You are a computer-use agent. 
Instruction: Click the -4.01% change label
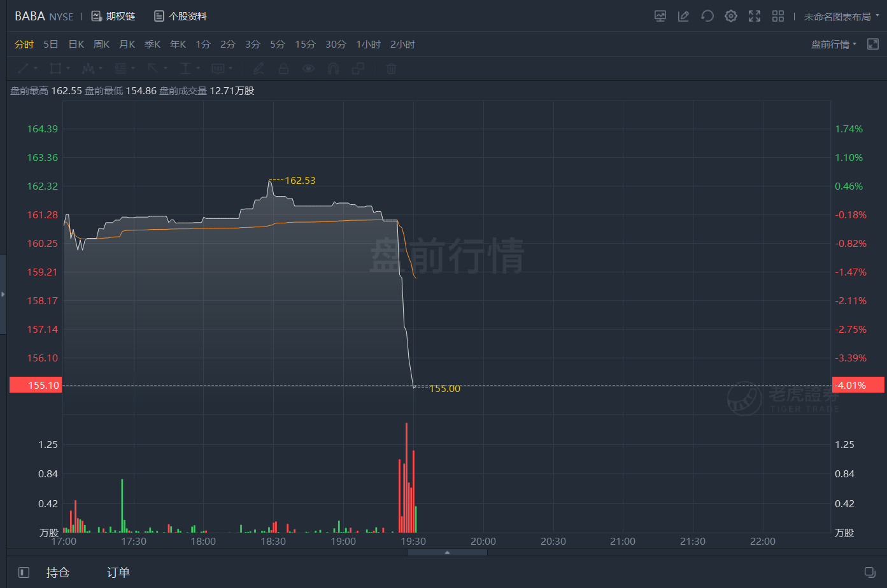click(858, 385)
